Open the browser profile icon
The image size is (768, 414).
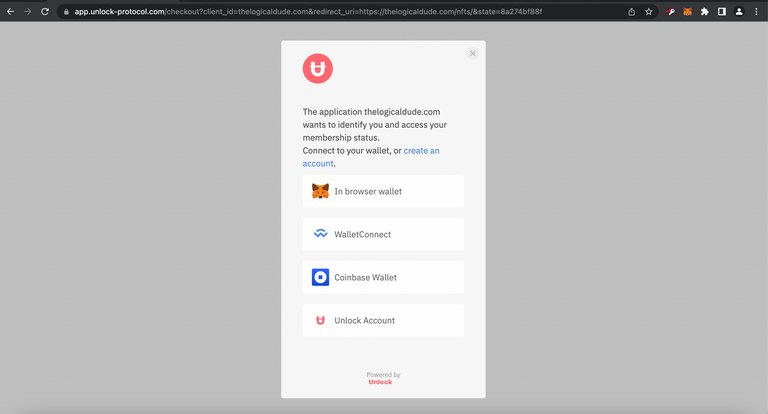pos(739,12)
